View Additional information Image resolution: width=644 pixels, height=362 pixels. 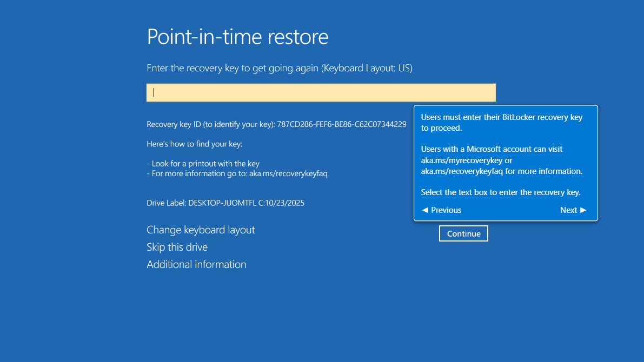tap(196, 264)
